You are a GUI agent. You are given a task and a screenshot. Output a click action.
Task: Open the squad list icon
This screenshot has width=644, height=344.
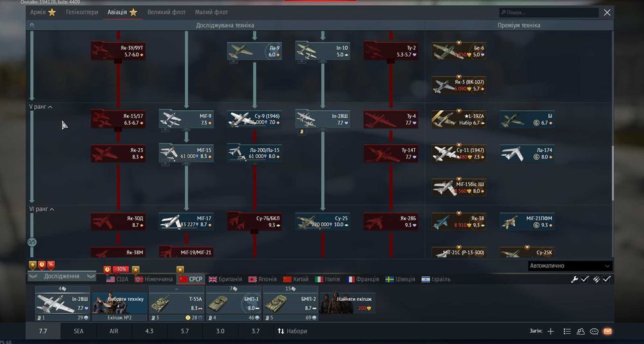(x=567, y=331)
